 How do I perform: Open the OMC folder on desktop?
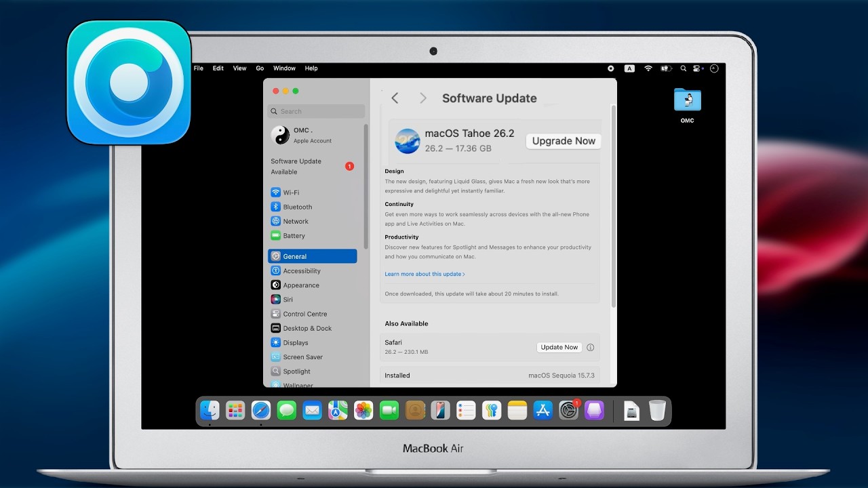click(688, 100)
